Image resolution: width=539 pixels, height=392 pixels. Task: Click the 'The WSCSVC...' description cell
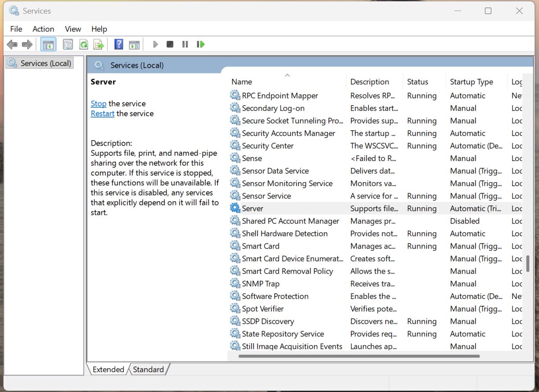pyautogui.click(x=374, y=146)
